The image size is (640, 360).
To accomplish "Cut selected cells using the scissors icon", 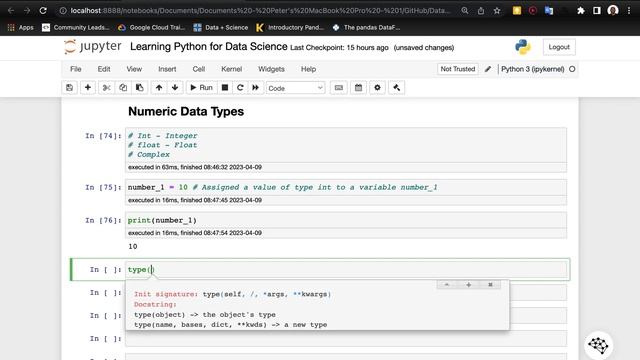I will click(107, 88).
